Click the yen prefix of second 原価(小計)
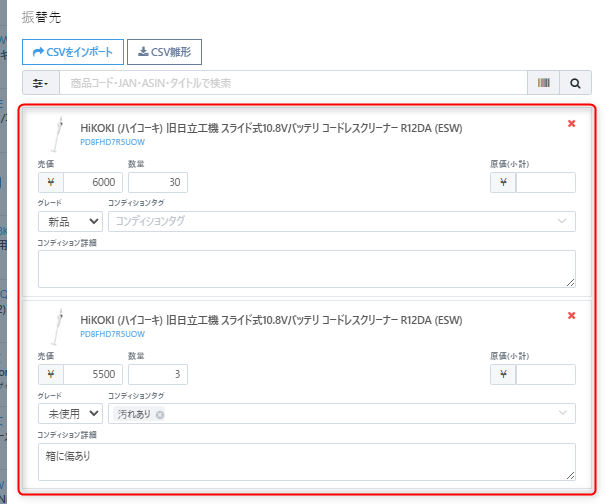 click(x=503, y=374)
